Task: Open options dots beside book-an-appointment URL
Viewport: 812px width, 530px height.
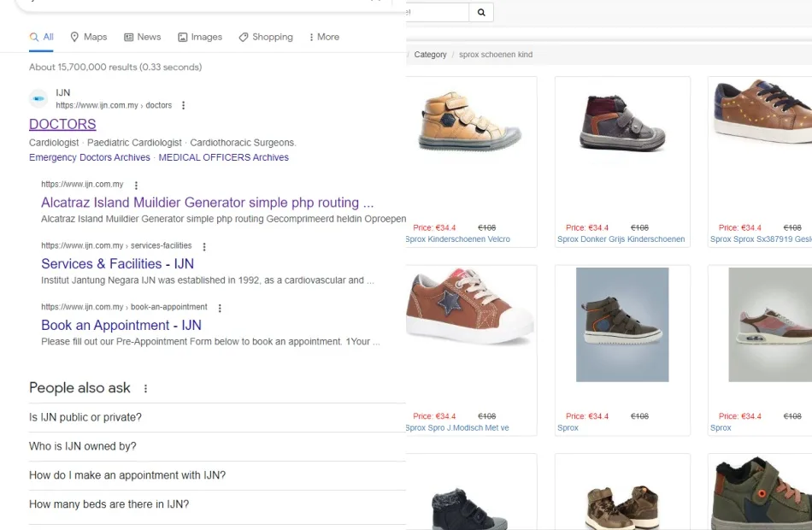Action: [x=220, y=308]
